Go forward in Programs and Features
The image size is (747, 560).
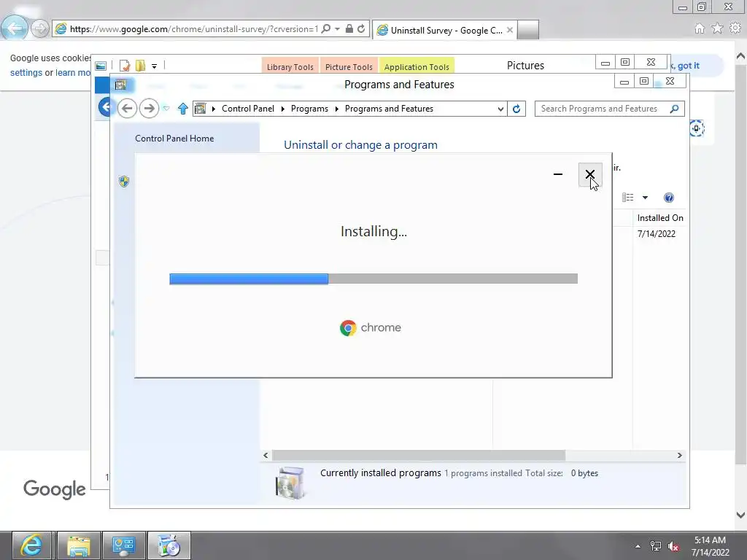click(x=149, y=109)
